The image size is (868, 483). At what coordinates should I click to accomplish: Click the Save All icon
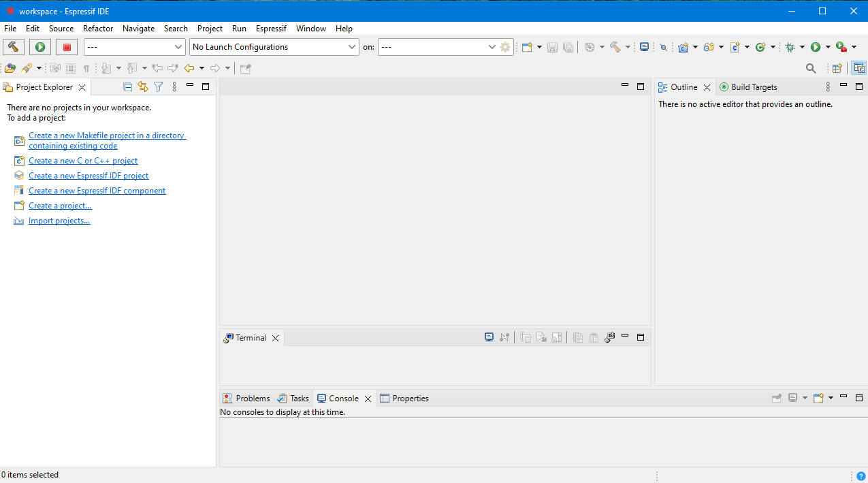(x=568, y=47)
